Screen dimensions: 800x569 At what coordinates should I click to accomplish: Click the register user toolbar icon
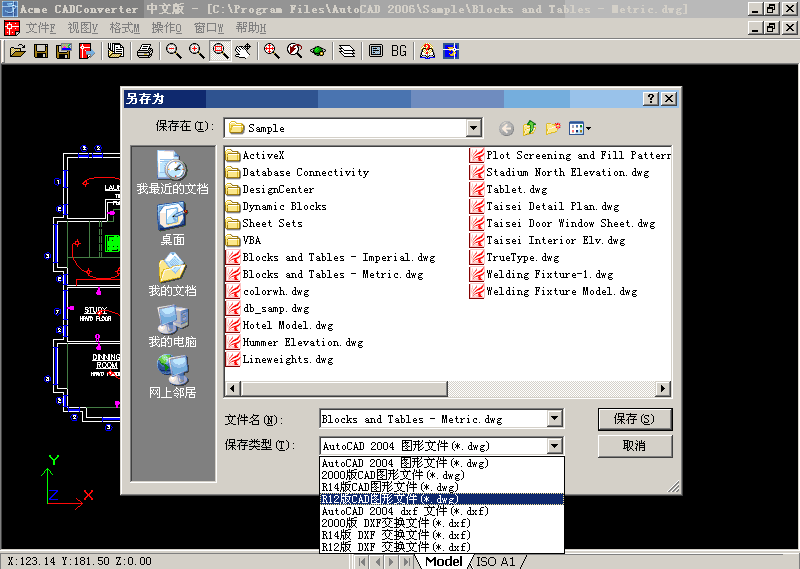428,52
